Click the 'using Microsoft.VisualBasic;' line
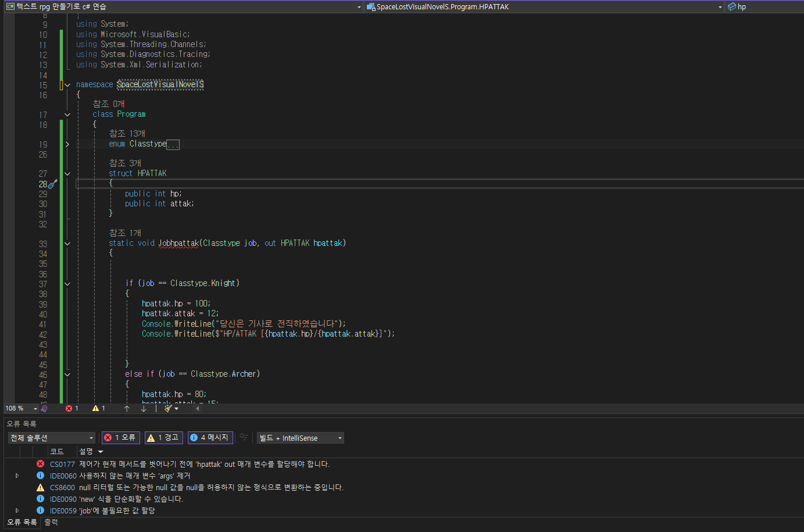 pos(133,34)
